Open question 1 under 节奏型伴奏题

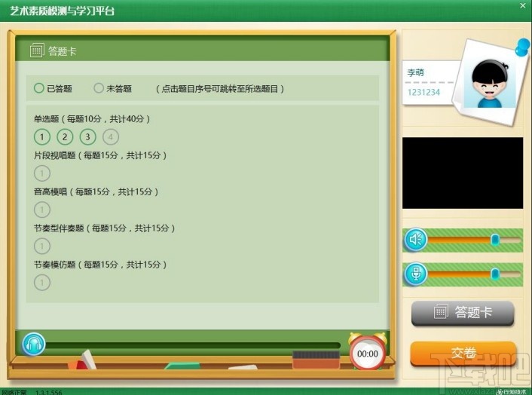click(x=42, y=246)
